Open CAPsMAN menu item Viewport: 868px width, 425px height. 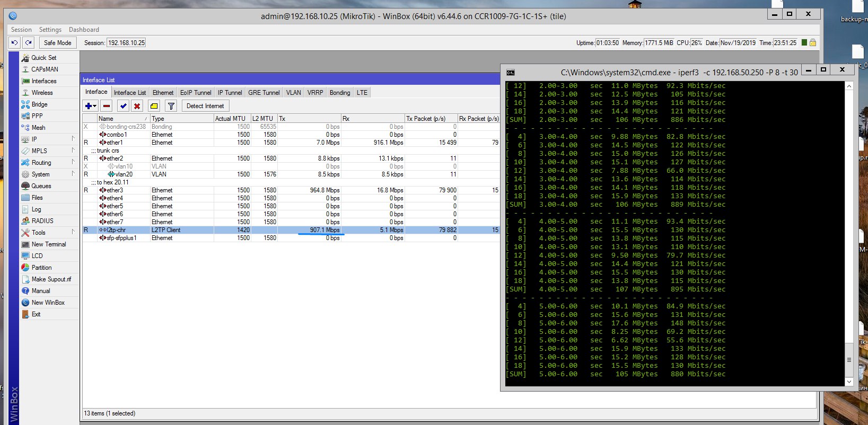coord(45,69)
